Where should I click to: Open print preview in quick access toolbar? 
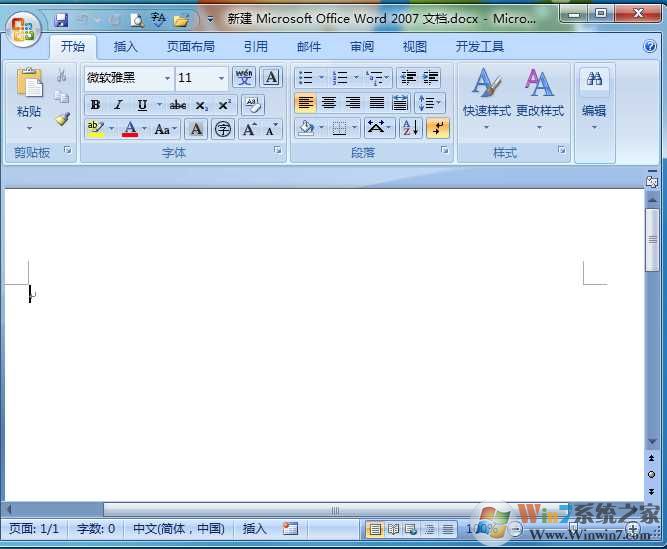(x=137, y=20)
